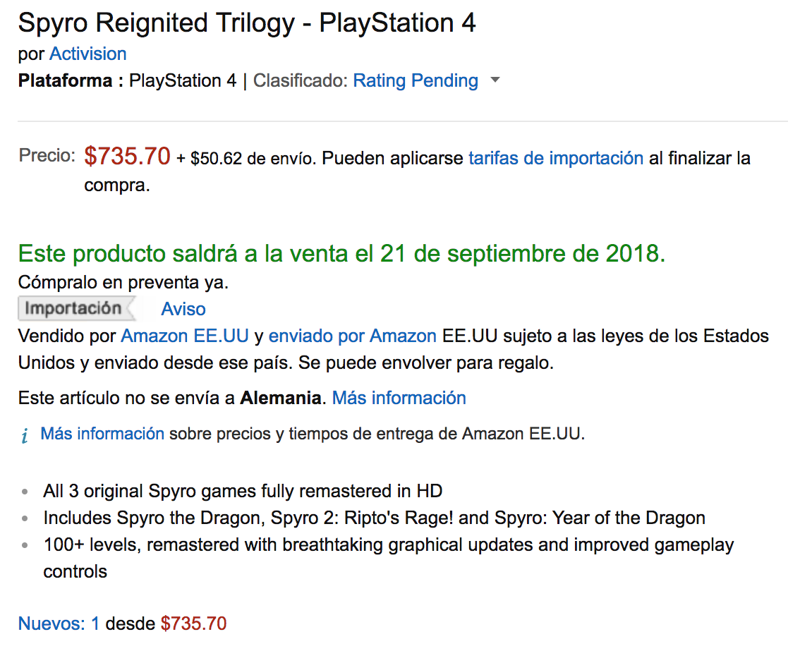Image resolution: width=812 pixels, height=651 pixels.
Task: Click the green release date announcement
Action: [341, 254]
